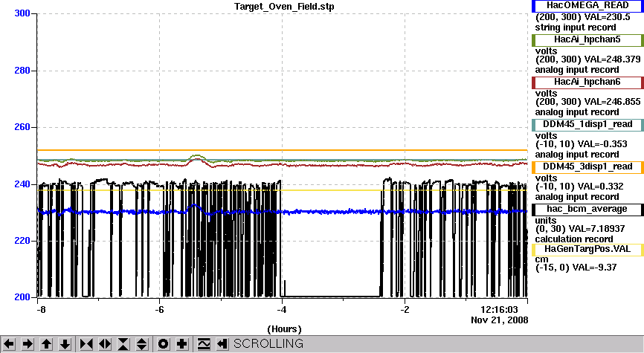The height and width of the screenshot is (353, 644).
Task: Click the 260 label on the y-axis
Action: click(x=22, y=127)
